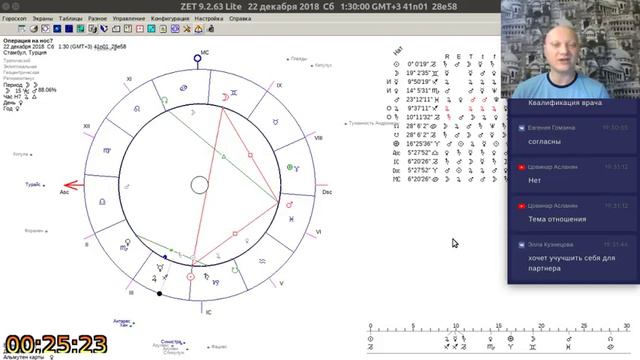The image size is (640, 360).
Task: Click the 10 mark on the degree scale
Action: point(456,326)
